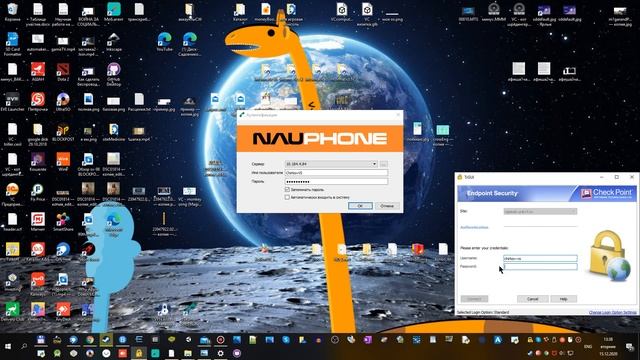This screenshot has height=360, width=640.
Task: Open Google Chrome from the taskbar
Action: point(90,340)
